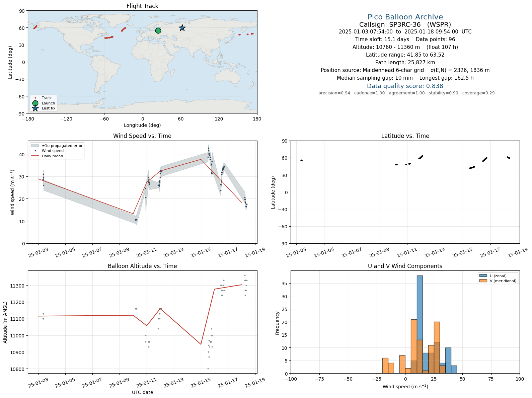Click the grey ±1σ propagated error legend swatch

(35, 146)
